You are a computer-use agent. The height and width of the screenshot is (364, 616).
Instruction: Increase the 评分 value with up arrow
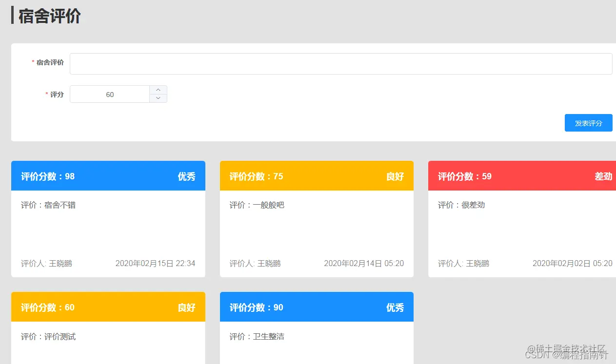tap(158, 90)
